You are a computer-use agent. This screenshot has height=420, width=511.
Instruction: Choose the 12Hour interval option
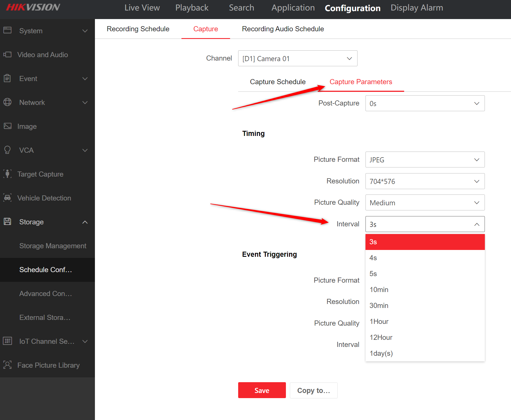(x=425, y=338)
